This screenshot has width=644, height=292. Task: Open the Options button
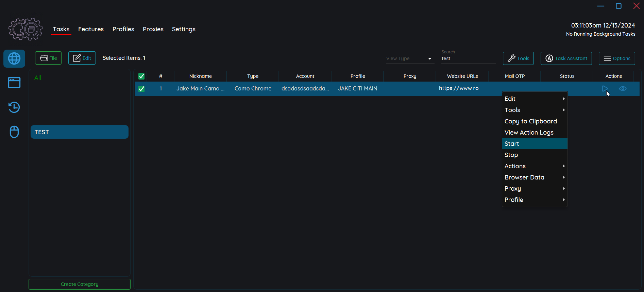click(x=616, y=58)
